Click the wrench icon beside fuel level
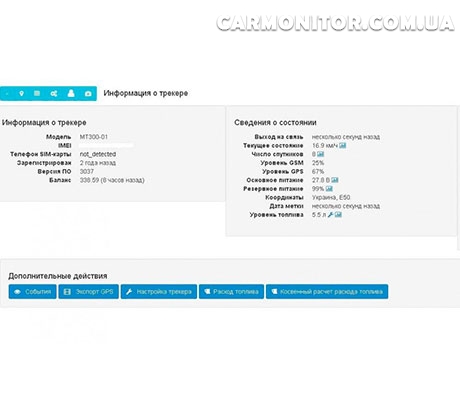This screenshot has height=400, width=460. 330,215
